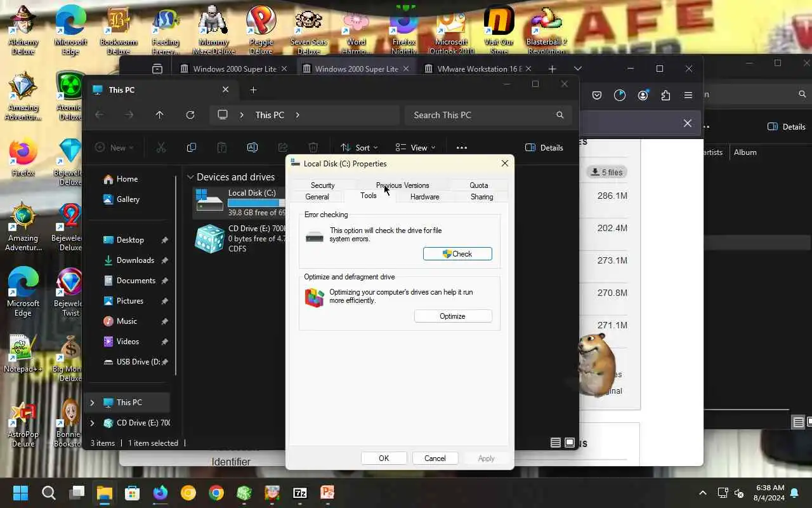Open Bookworm Deluxe desktop shortcut
The image size is (812, 508).
click(118, 30)
